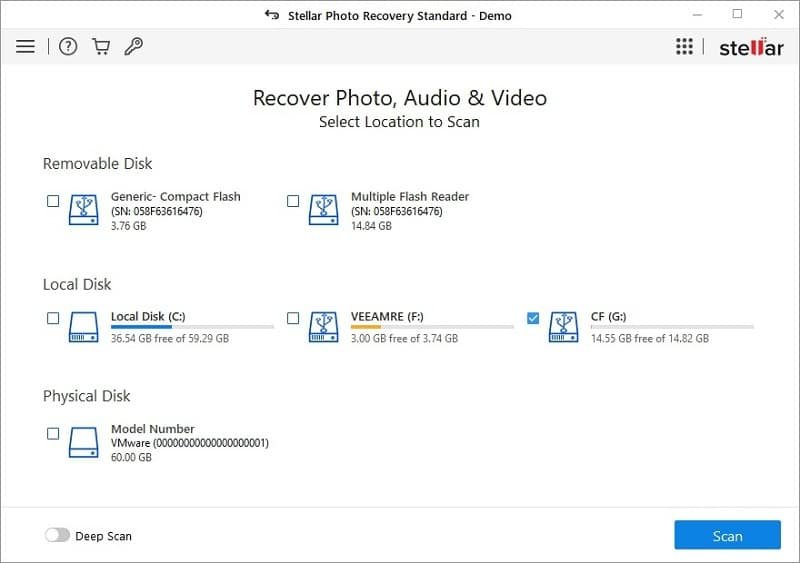Enable the Deep Scan toggle
Image resolution: width=800 pixels, height=563 pixels.
point(57,536)
